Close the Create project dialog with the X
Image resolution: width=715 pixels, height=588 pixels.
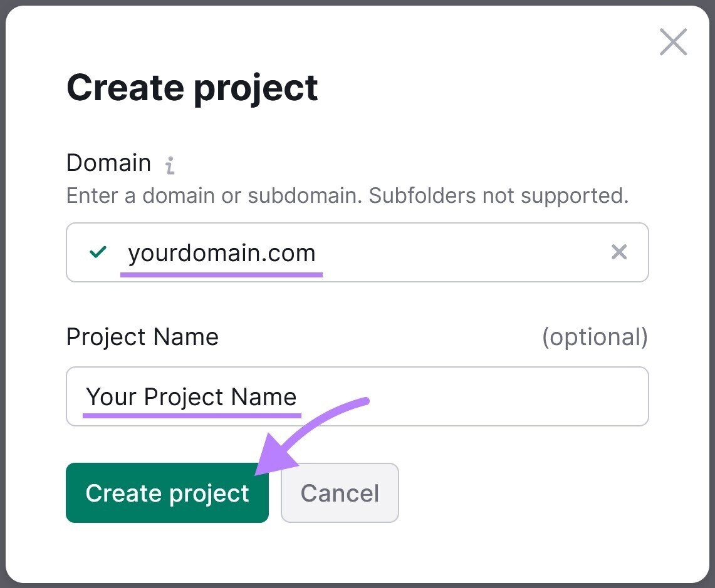point(673,42)
